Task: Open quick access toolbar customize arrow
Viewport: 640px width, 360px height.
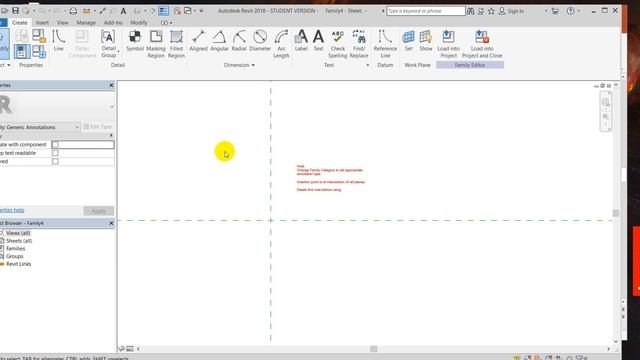Action: pos(201,11)
